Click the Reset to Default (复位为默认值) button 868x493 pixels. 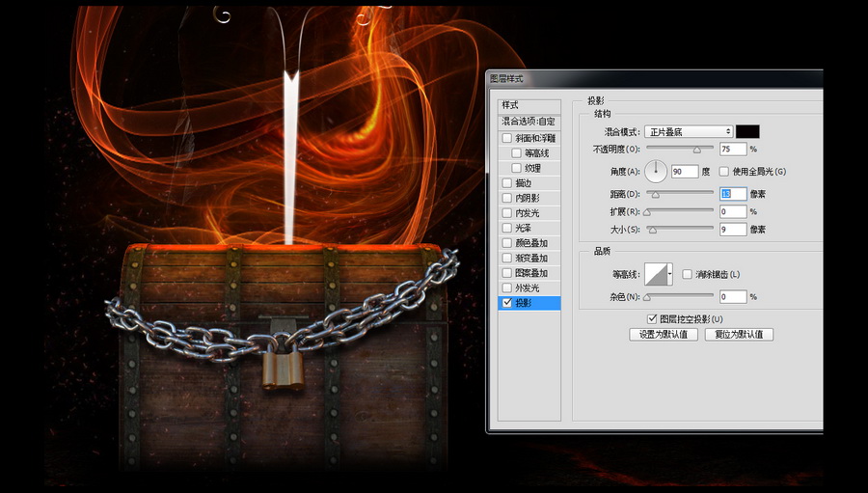739,335
